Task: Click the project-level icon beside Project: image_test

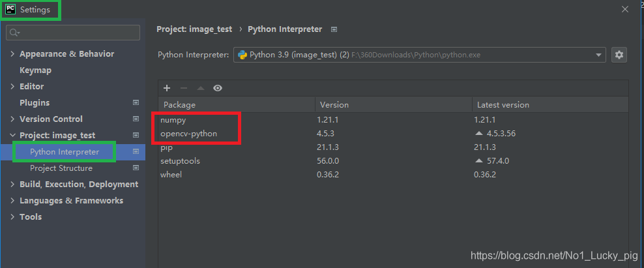Action: 136,135
